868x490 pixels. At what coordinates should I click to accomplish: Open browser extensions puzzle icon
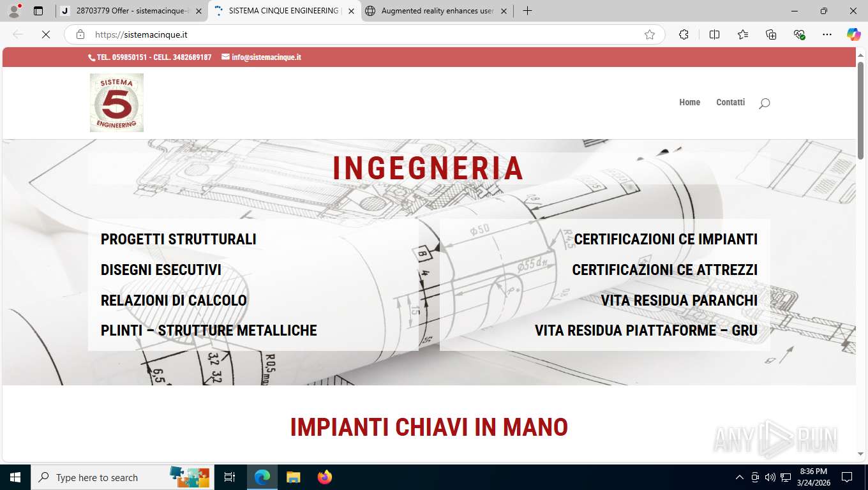684,34
